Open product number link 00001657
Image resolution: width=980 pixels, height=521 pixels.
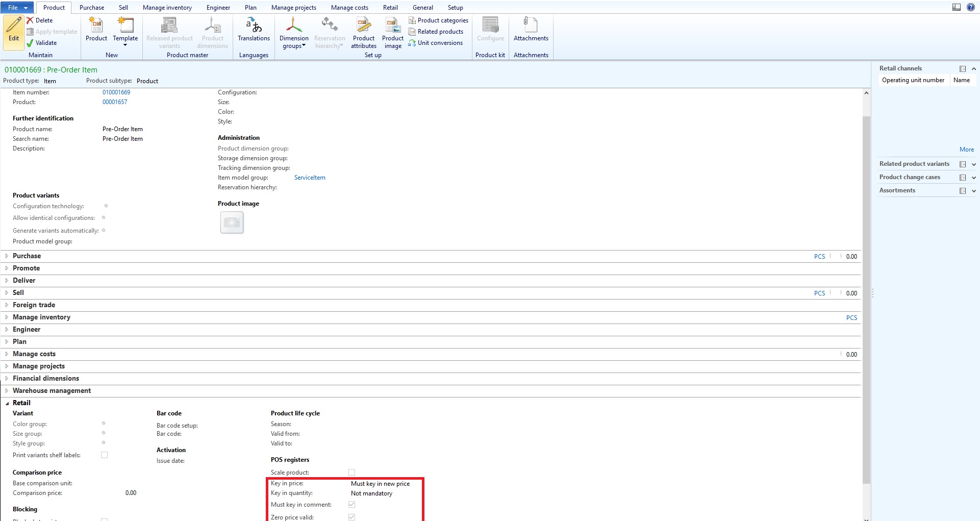tap(115, 102)
